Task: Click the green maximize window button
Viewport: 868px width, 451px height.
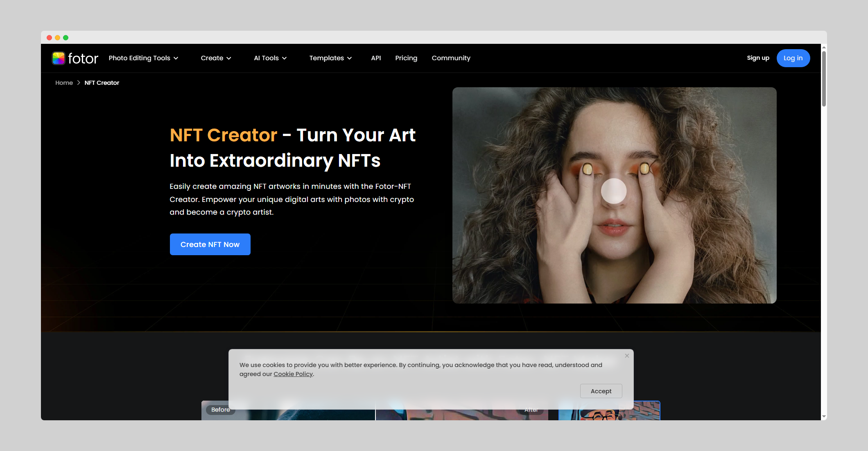Action: 66,38
